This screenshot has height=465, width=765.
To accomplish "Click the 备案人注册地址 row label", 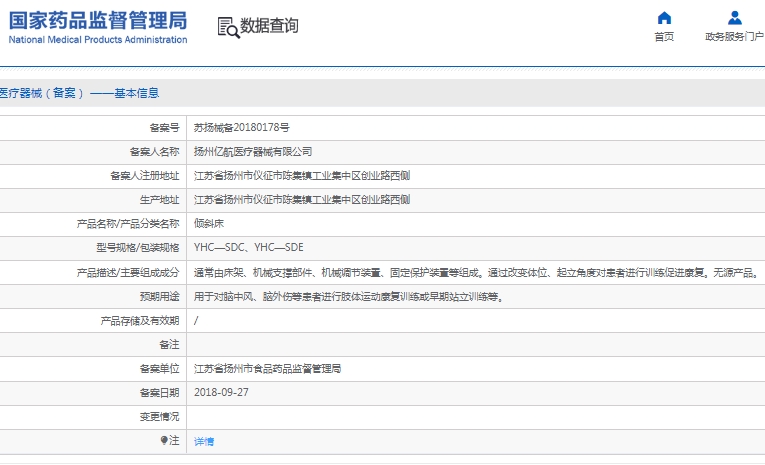I will click(x=145, y=176).
